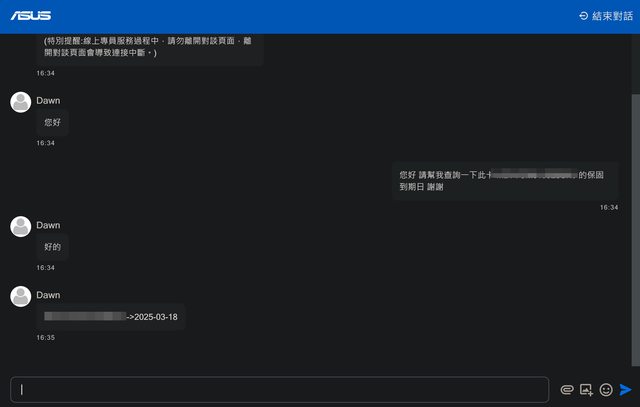Open the emoji picker smiley icon
The image size is (640, 407).
tap(606, 390)
